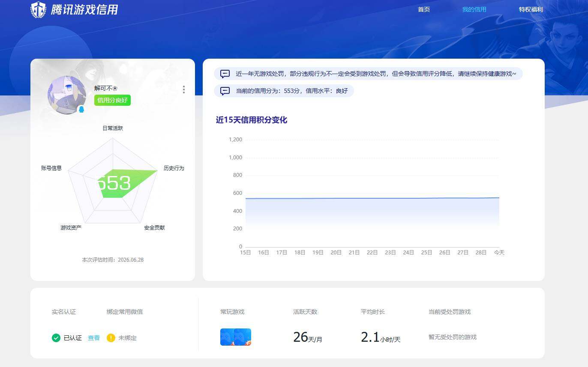Click 暂无受处罚的游戏 text

point(453,337)
